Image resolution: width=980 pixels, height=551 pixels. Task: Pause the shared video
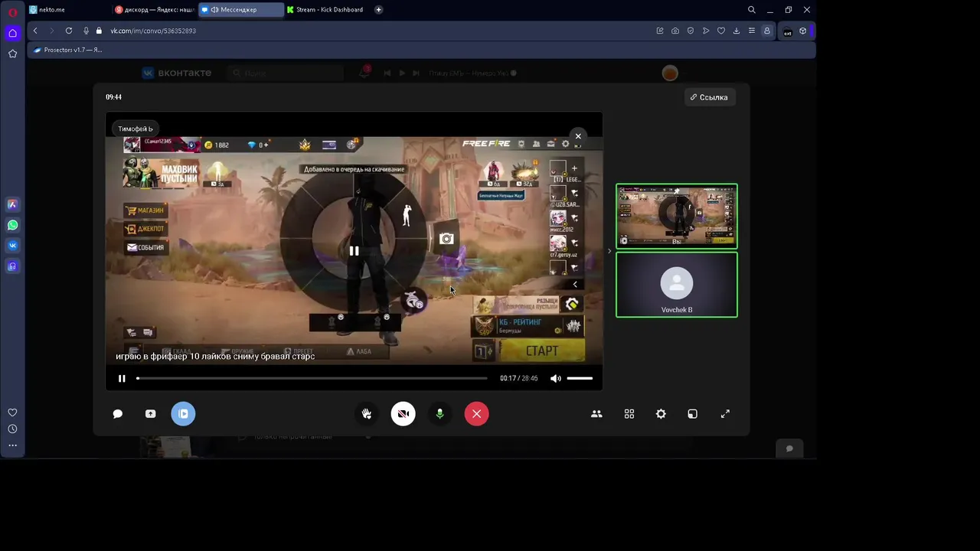[122, 378]
